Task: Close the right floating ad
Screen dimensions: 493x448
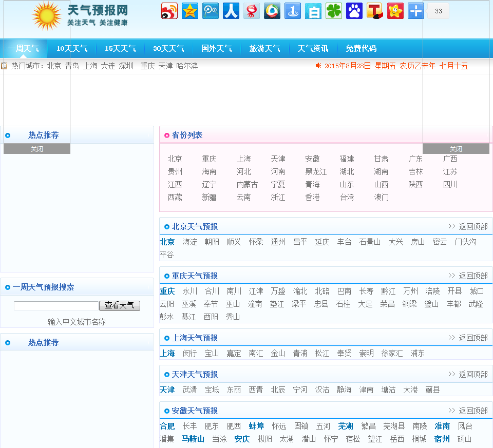Action: tap(456, 149)
